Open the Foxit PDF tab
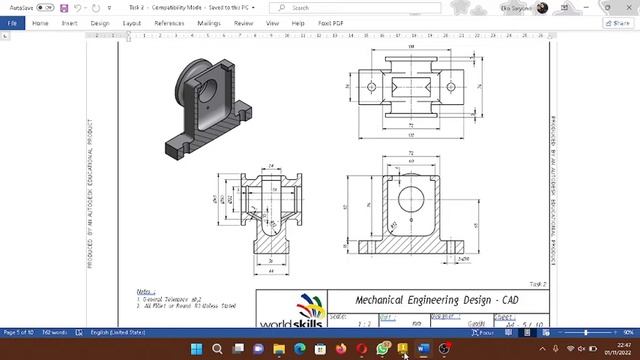 331,23
